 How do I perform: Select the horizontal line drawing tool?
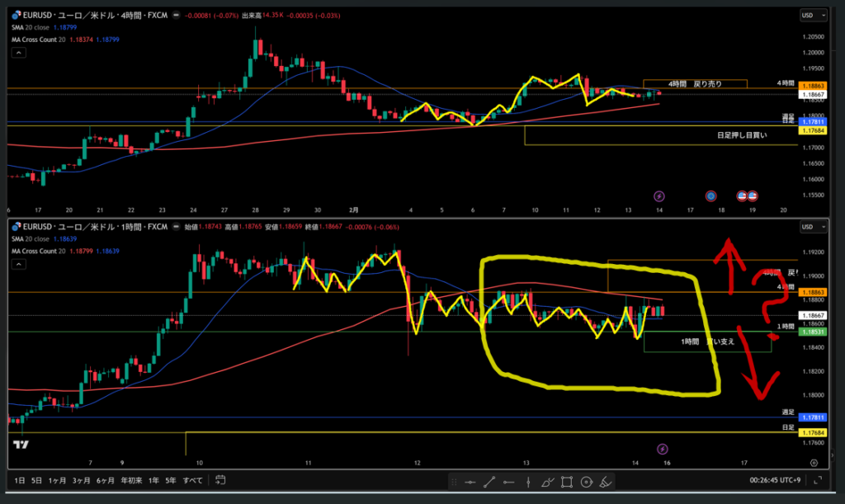[x=470, y=481]
